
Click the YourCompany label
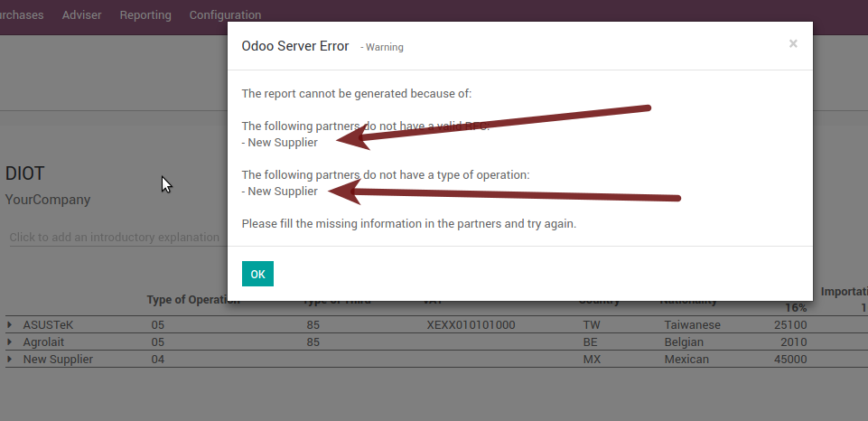pos(48,200)
